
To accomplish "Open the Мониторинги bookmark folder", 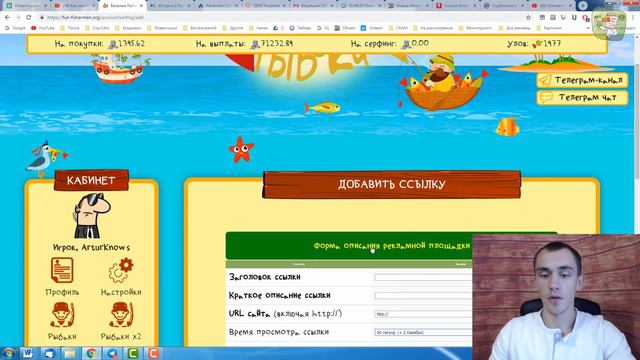I will [476, 28].
